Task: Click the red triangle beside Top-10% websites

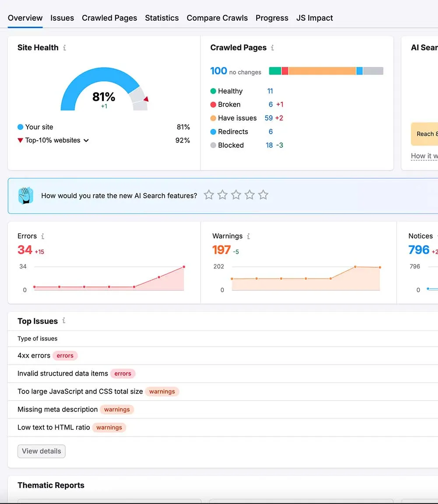Action: pyautogui.click(x=20, y=140)
